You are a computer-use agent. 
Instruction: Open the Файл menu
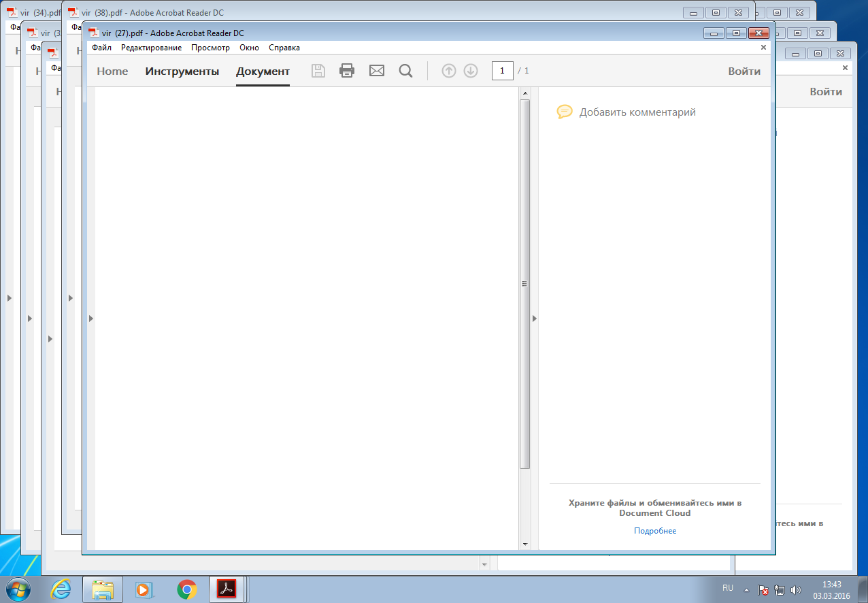tap(102, 48)
